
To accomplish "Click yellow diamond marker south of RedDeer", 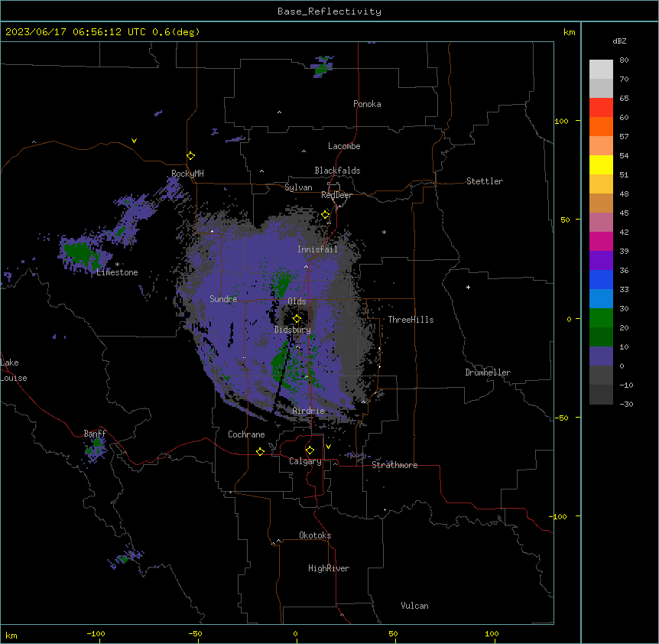I will [x=326, y=214].
